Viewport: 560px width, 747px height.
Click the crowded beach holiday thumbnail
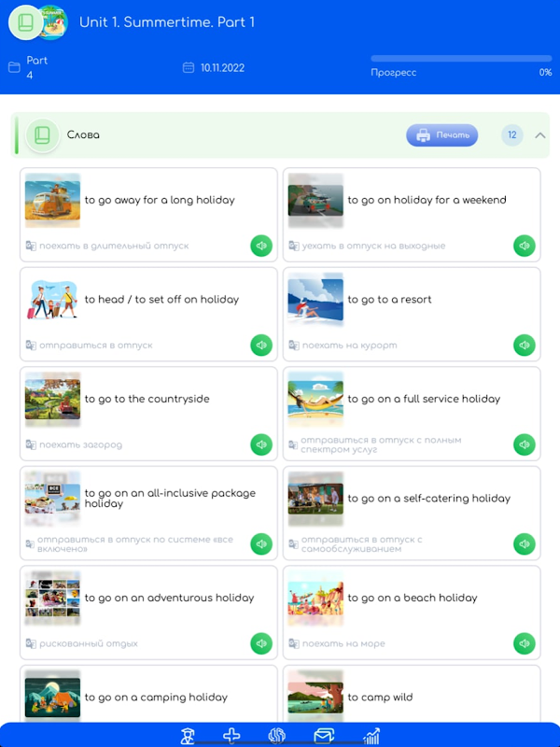(315, 598)
